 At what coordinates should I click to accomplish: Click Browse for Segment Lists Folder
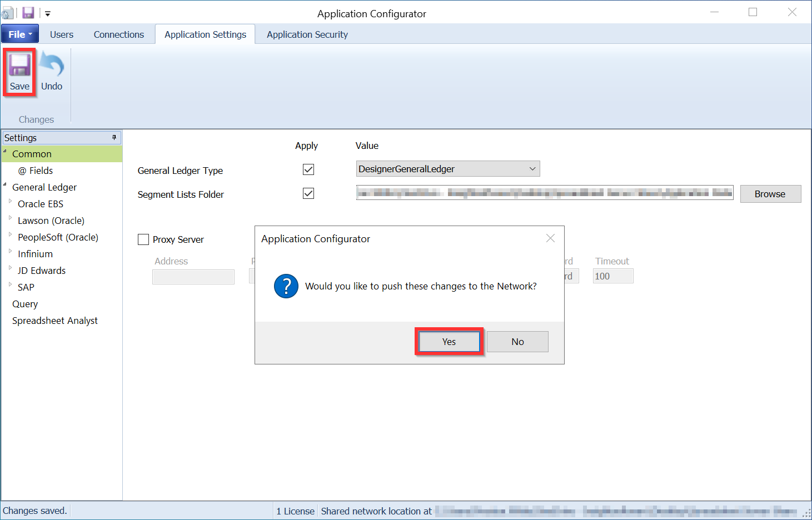(x=770, y=194)
